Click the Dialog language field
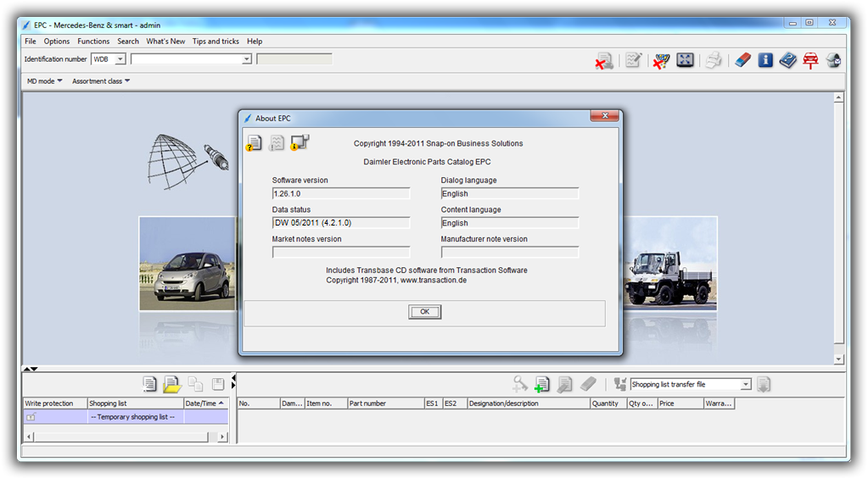This screenshot has width=868, height=479. coord(510,193)
